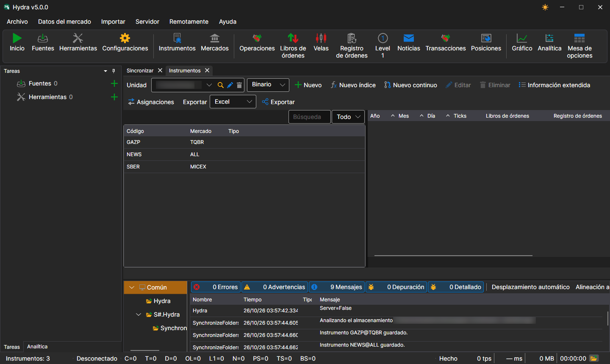Collapse the S#.Hydra tree node

[139, 314]
